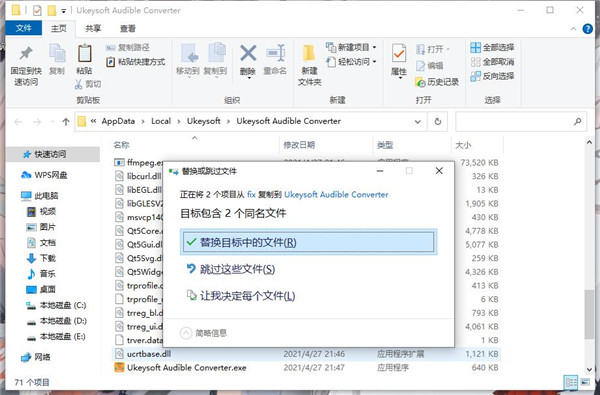Image resolution: width=600 pixels, height=395 pixels.
Task: Open Quick Access Toolbar customize arrow
Action: [64, 11]
